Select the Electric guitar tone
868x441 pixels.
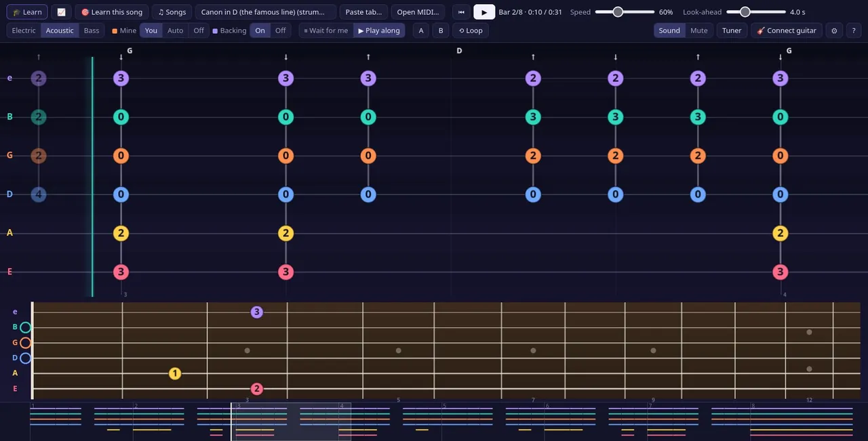[x=24, y=30]
